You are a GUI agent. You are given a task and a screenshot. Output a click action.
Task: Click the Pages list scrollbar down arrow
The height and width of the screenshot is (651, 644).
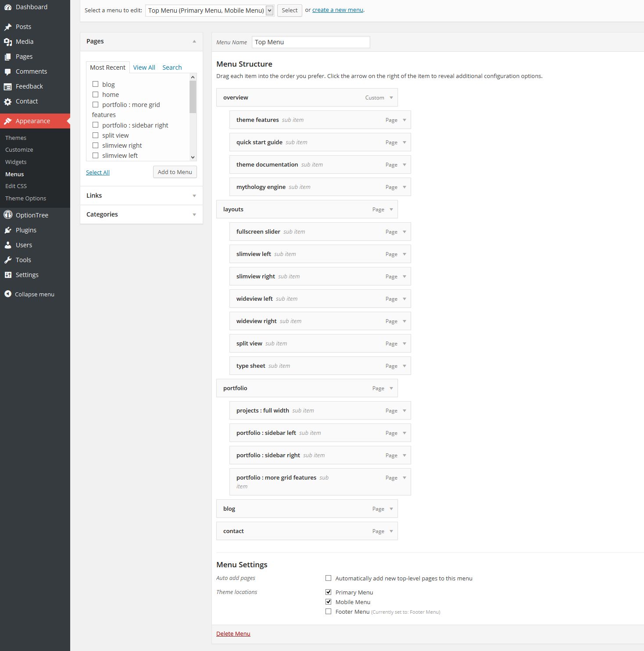(193, 157)
